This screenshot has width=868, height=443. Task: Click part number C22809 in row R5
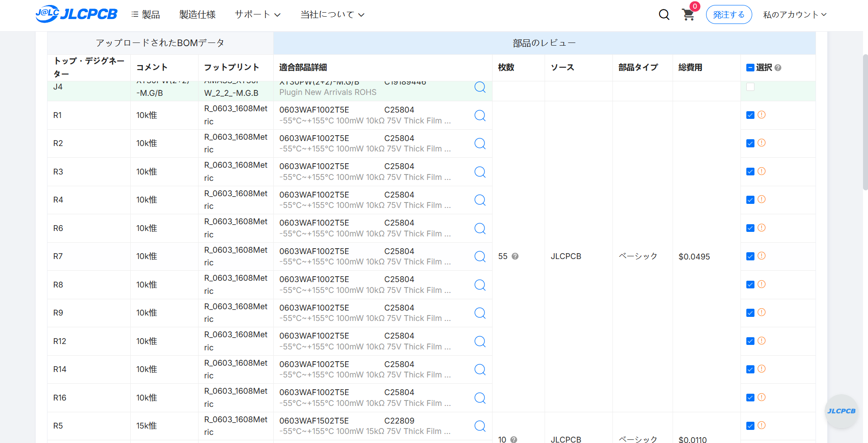point(399,421)
